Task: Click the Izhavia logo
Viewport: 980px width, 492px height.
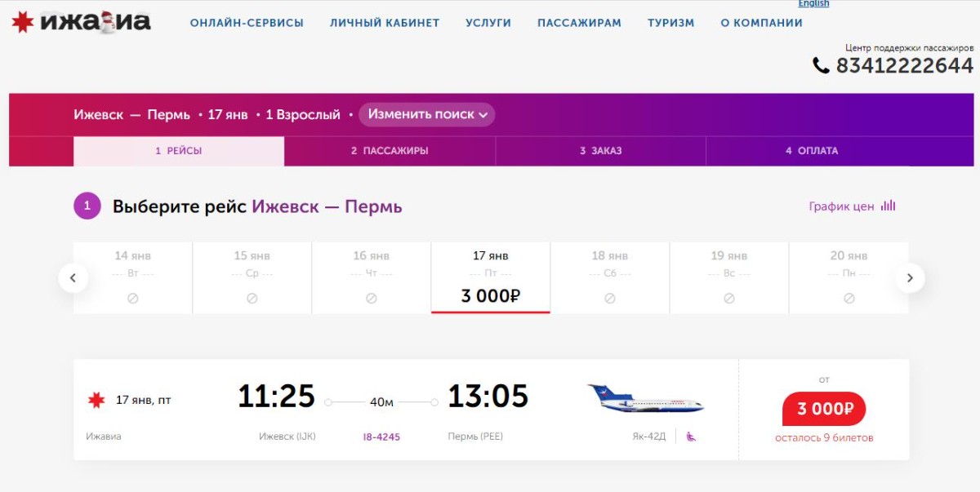Action: point(81,22)
